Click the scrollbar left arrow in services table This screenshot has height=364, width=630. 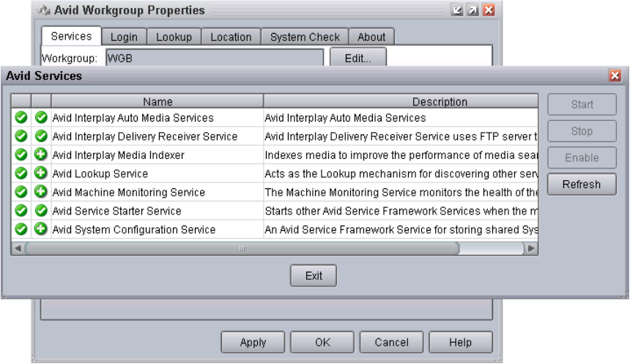coord(18,248)
